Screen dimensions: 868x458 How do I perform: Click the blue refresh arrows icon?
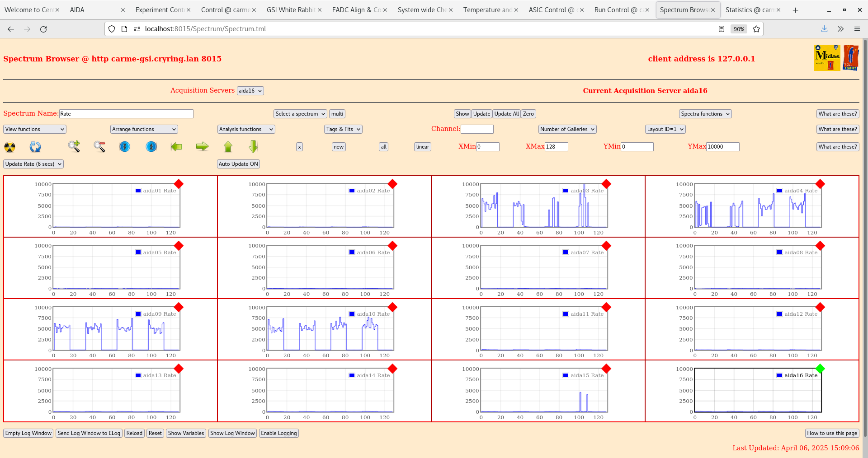coord(35,147)
